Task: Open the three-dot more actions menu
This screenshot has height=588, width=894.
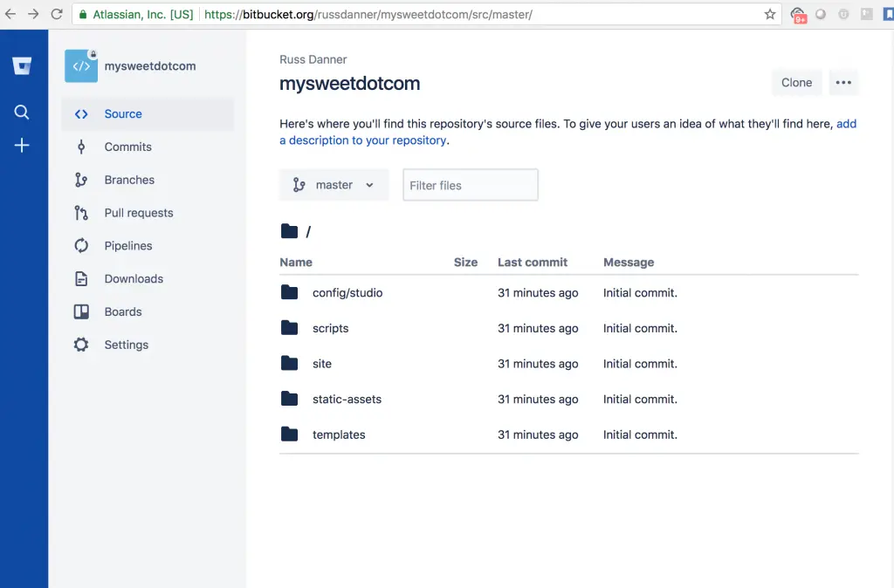Action: pyautogui.click(x=842, y=83)
